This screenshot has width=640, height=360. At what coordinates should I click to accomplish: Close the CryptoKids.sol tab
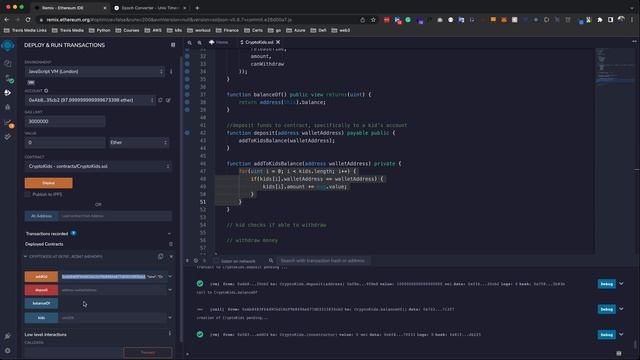278,42
